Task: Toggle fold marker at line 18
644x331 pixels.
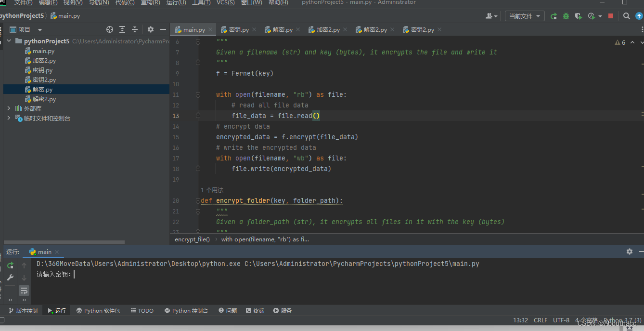Action: click(x=198, y=169)
